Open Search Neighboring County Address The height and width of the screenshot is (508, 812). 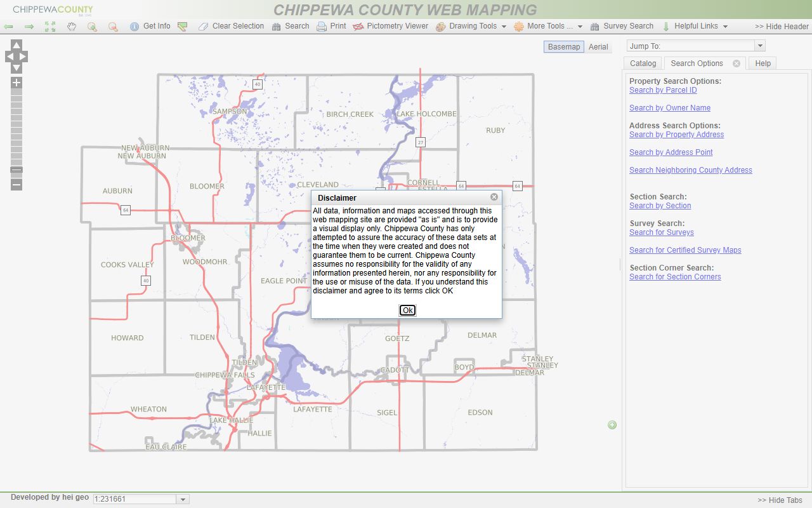click(x=691, y=170)
